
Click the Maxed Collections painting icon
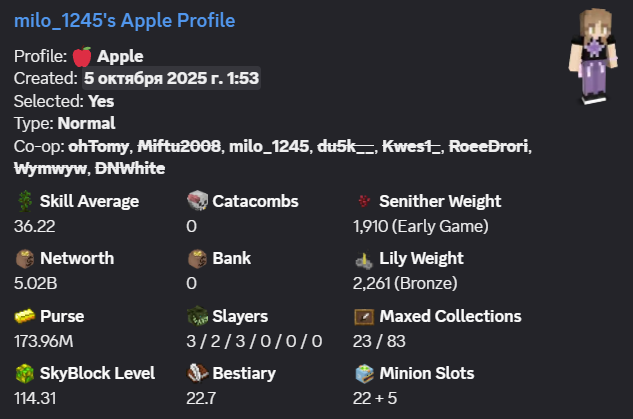point(364,316)
